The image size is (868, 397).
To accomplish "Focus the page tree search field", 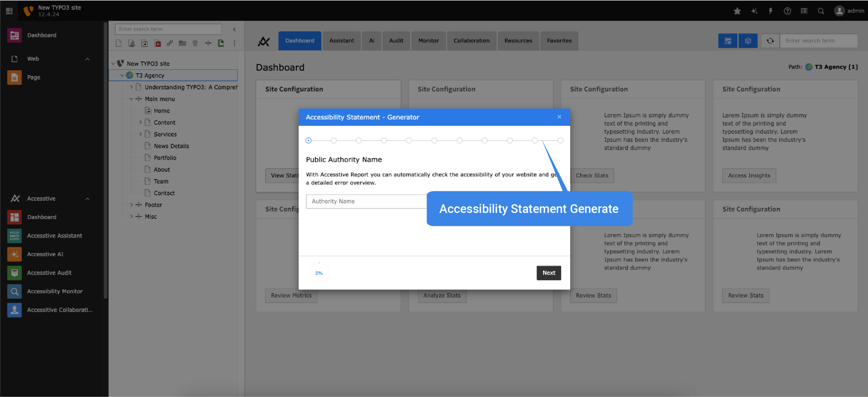I will (168, 29).
